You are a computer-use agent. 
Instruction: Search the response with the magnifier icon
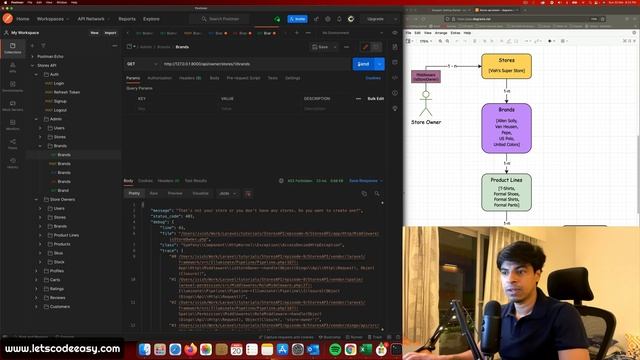click(x=377, y=193)
